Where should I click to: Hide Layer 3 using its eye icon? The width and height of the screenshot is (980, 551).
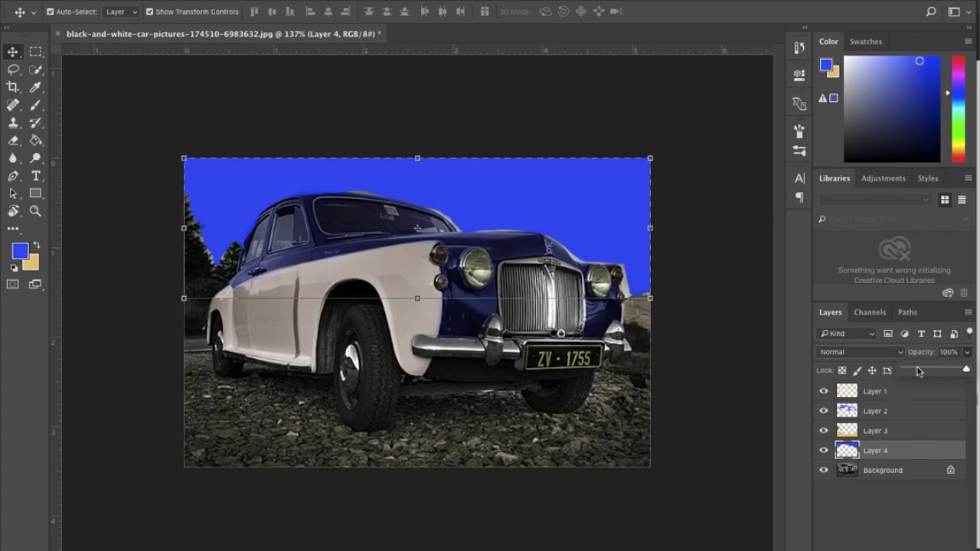824,431
